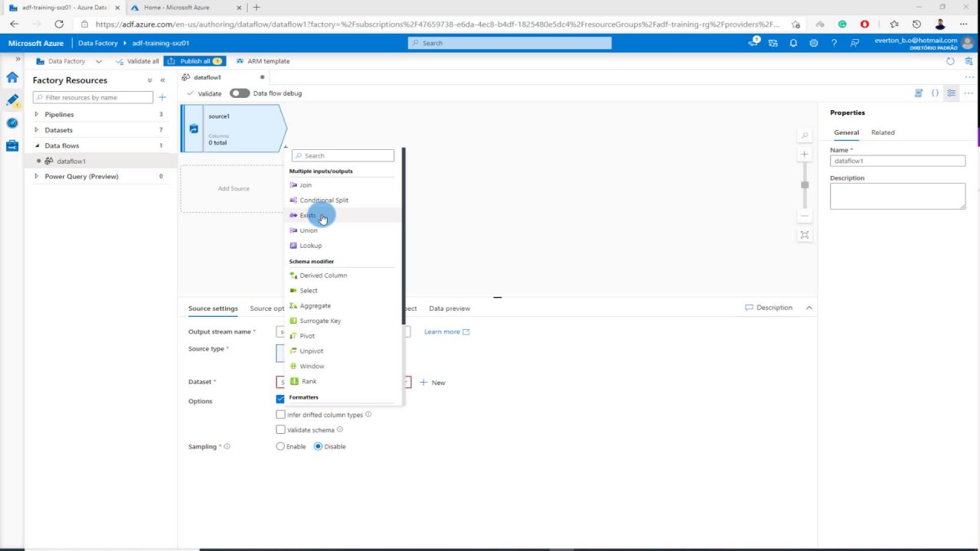The height and width of the screenshot is (551, 980).
Task: Collapse the Data flows tree node
Action: 36,145
